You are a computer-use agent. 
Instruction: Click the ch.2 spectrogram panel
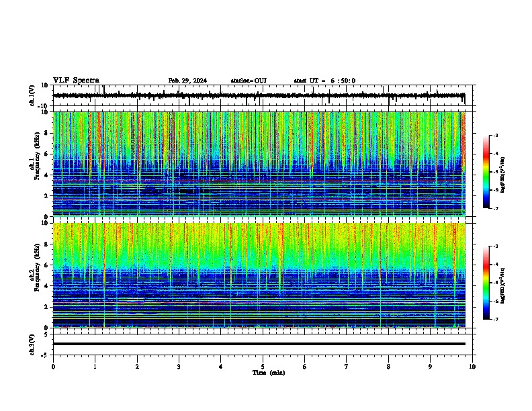click(259, 275)
